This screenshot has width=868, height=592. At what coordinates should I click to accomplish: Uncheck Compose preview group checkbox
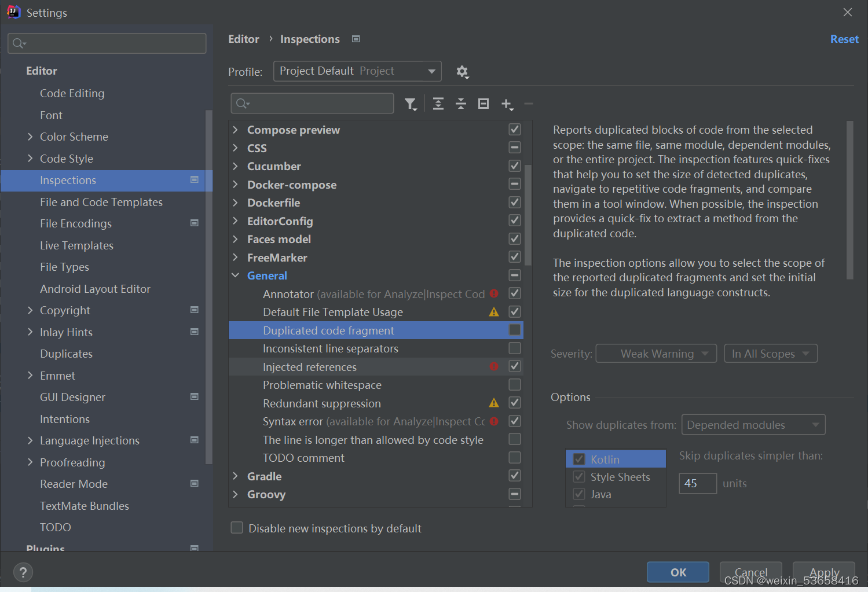coord(515,129)
